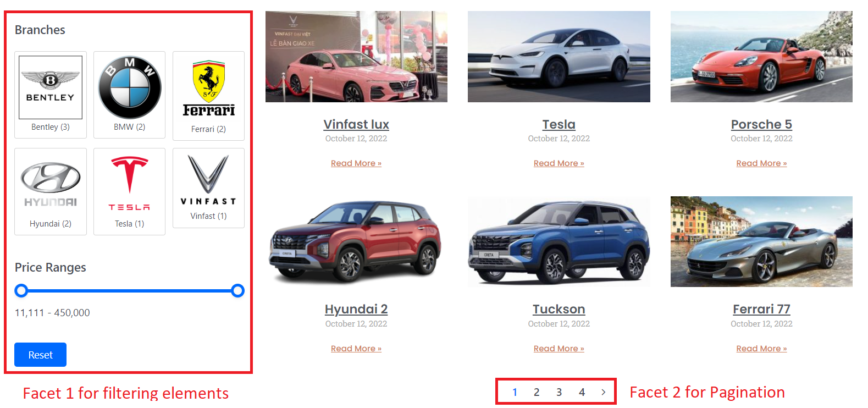Filter cars by Hyundai logo

pyautogui.click(x=51, y=184)
